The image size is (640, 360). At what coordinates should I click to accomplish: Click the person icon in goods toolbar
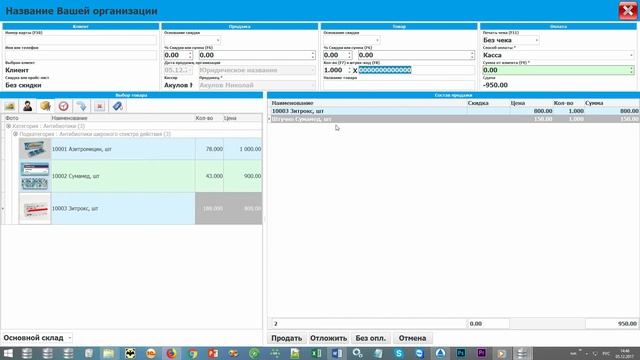(28, 106)
